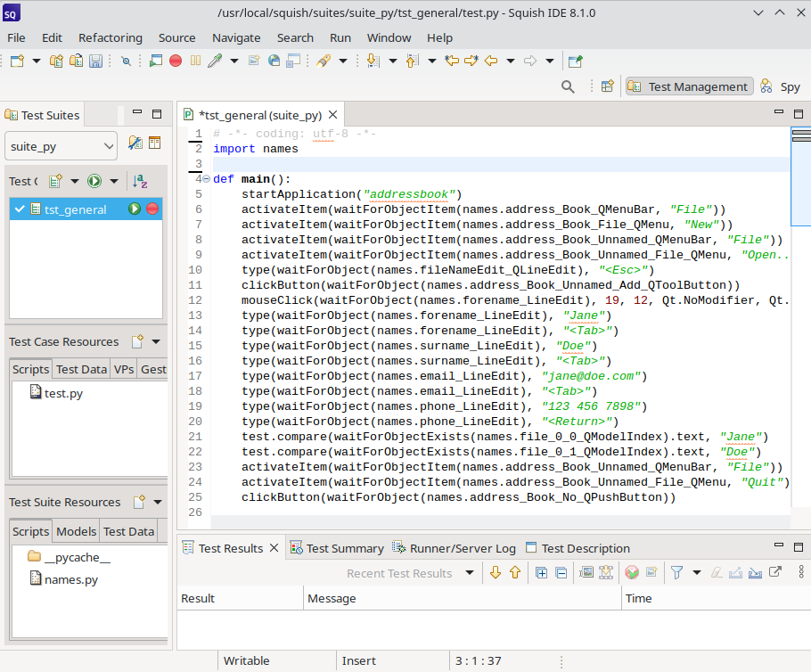Expand all results using the plus icon
The width and height of the screenshot is (811, 672).
coord(541,573)
